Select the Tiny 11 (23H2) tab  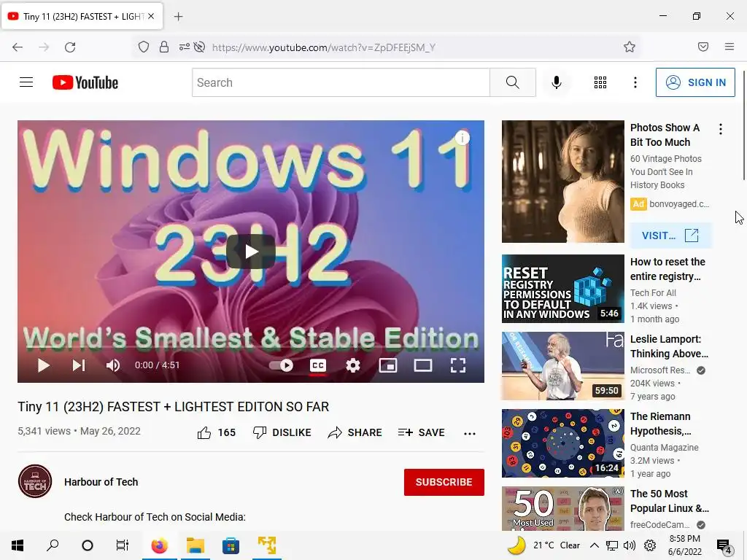coord(82,16)
